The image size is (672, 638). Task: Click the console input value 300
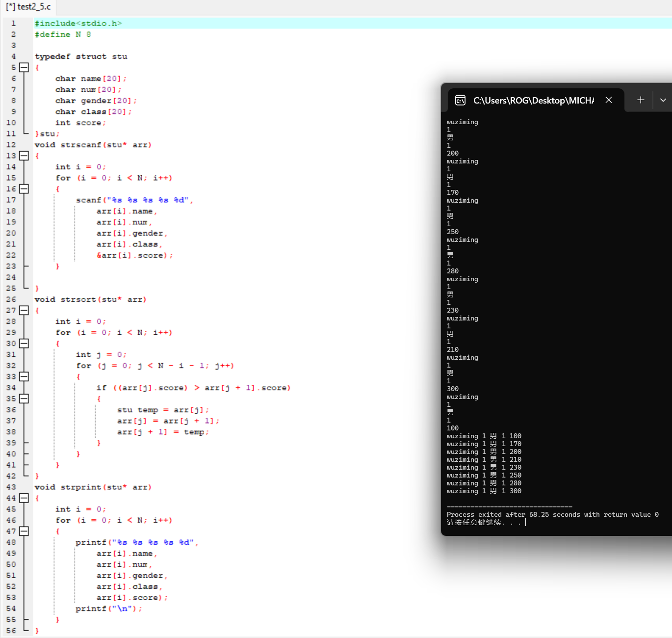453,389
